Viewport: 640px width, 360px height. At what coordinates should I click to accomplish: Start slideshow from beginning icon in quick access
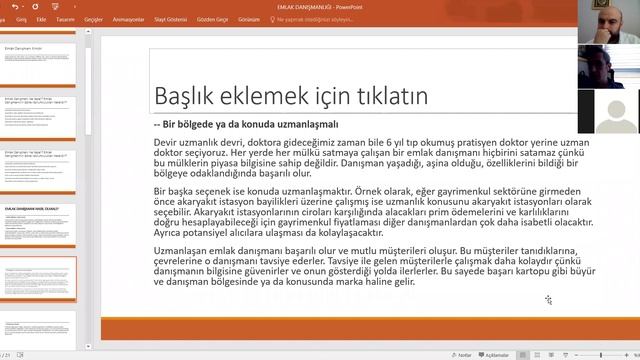(x=55, y=7)
